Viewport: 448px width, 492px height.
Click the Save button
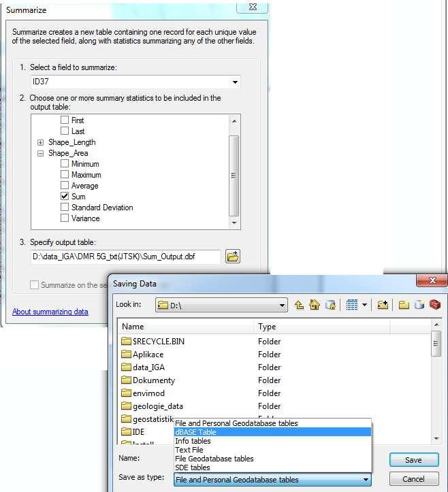414,460
